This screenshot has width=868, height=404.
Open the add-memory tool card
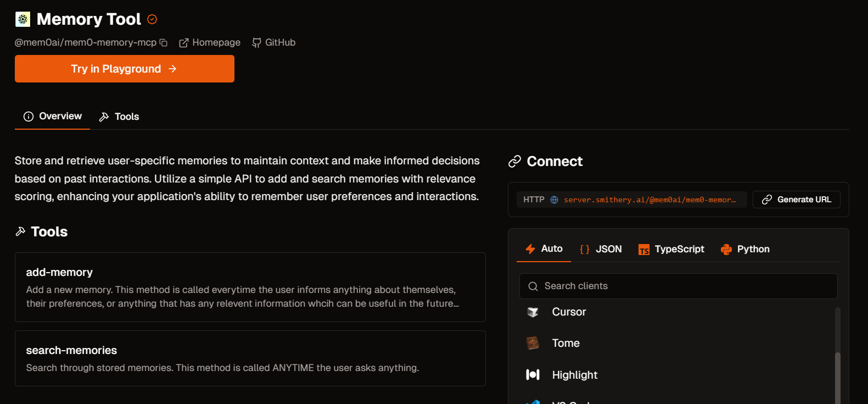pyautogui.click(x=250, y=287)
